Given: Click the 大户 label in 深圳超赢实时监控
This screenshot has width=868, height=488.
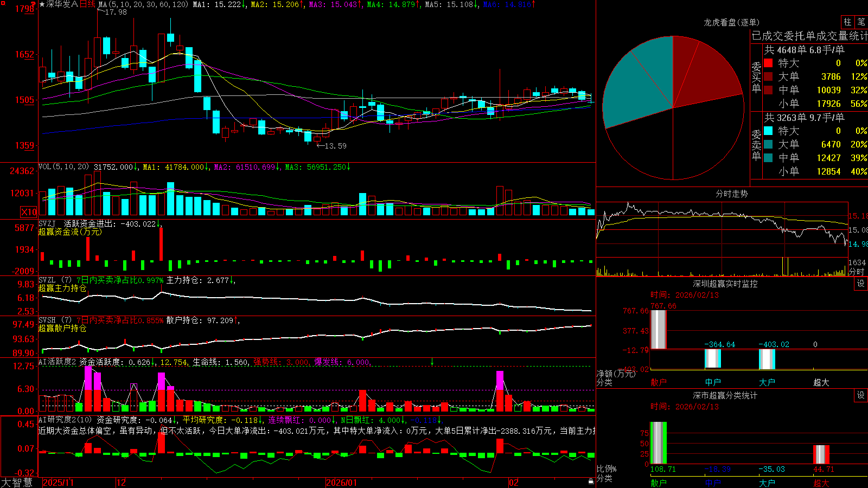Looking at the screenshot, I should (x=767, y=382).
